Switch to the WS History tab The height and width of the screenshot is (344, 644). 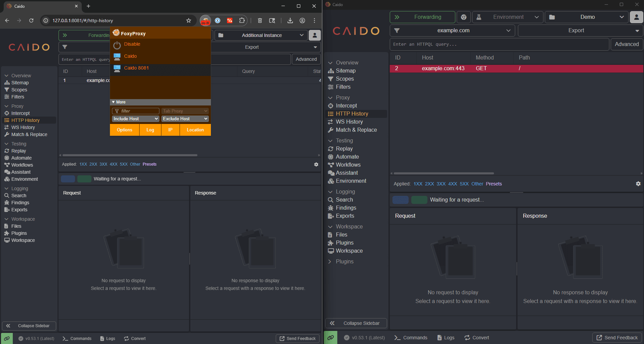tap(23, 127)
